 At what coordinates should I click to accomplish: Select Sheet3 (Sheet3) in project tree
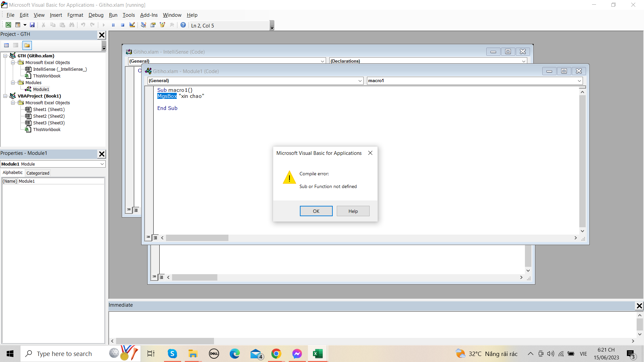(49, 123)
